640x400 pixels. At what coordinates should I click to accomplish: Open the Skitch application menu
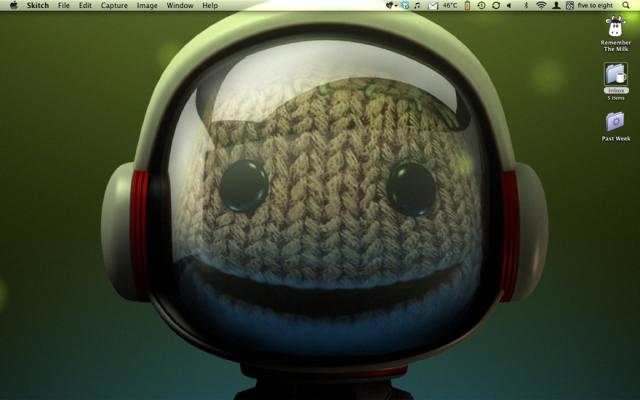pos(38,5)
